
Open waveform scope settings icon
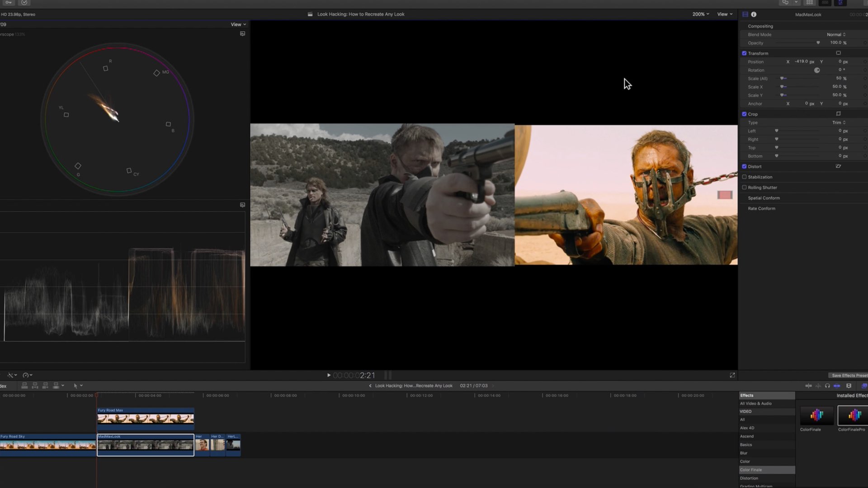(x=243, y=205)
